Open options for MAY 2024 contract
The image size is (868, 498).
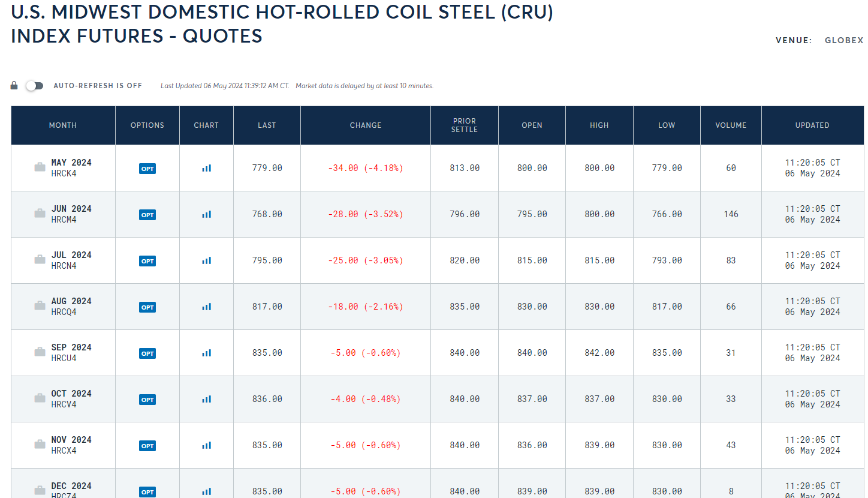(147, 169)
